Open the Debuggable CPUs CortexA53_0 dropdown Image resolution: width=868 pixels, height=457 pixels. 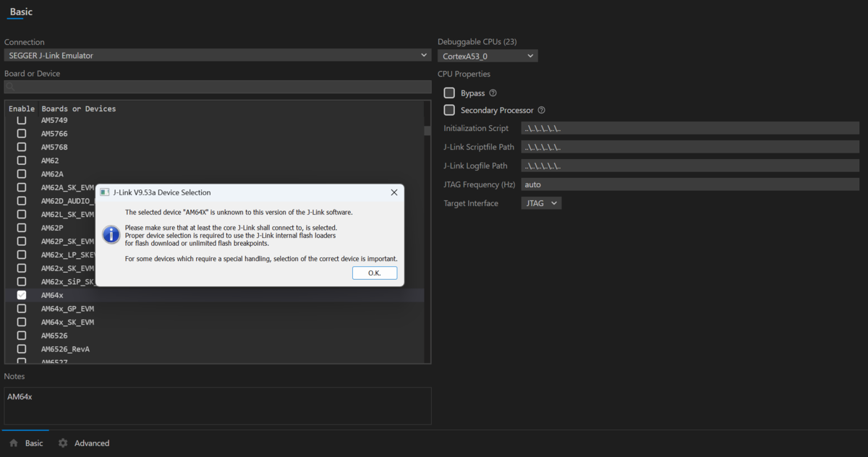[x=488, y=56]
